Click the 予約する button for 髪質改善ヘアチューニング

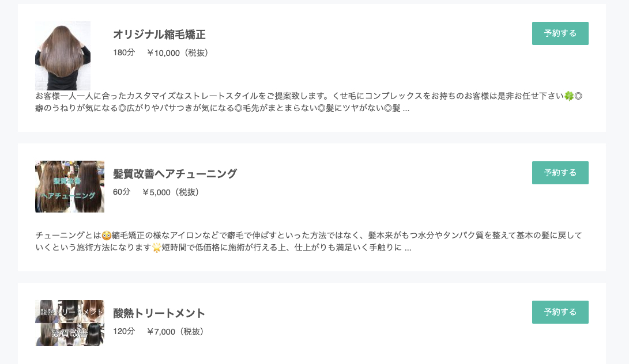click(x=560, y=172)
